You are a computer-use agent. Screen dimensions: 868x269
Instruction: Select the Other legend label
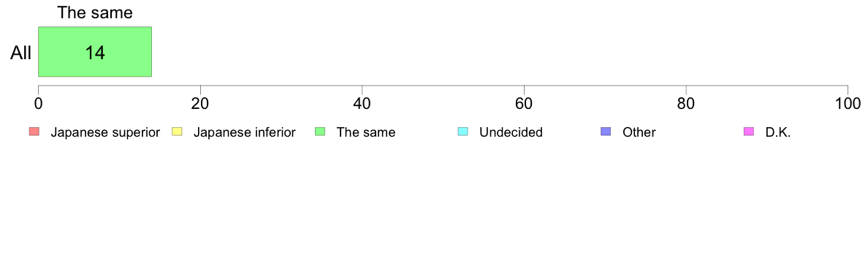pyautogui.click(x=639, y=132)
